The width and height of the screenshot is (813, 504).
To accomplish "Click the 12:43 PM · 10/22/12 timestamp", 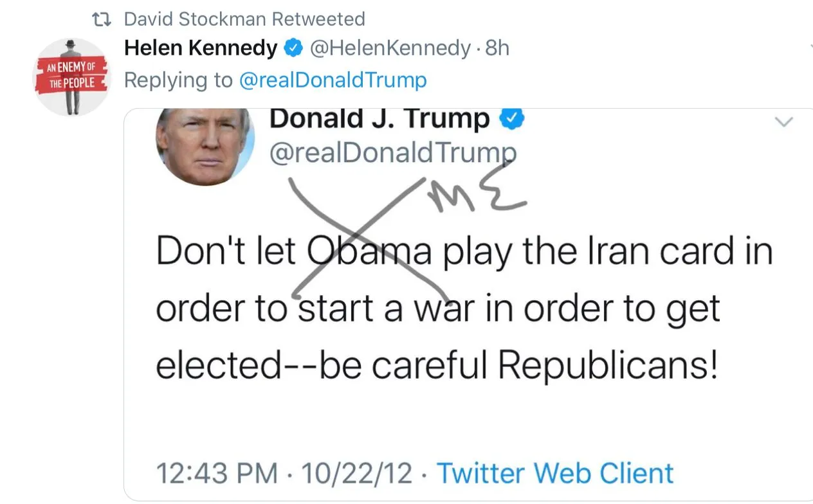I will 284,474.
